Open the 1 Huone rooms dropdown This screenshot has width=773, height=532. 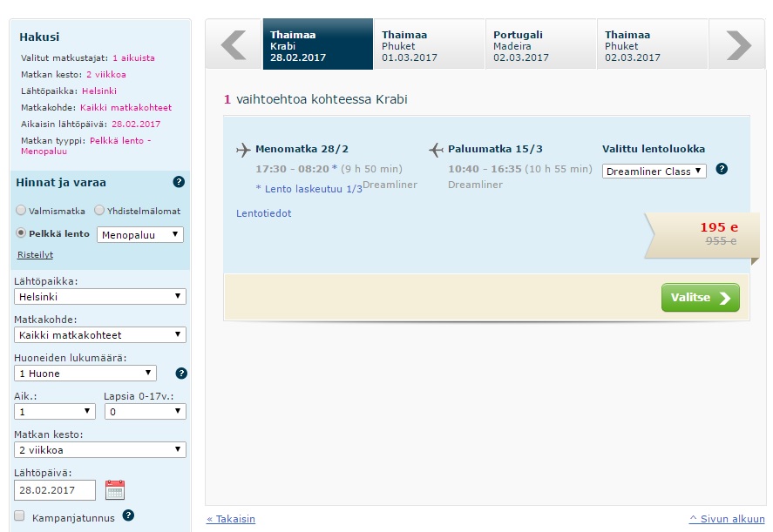(85, 373)
